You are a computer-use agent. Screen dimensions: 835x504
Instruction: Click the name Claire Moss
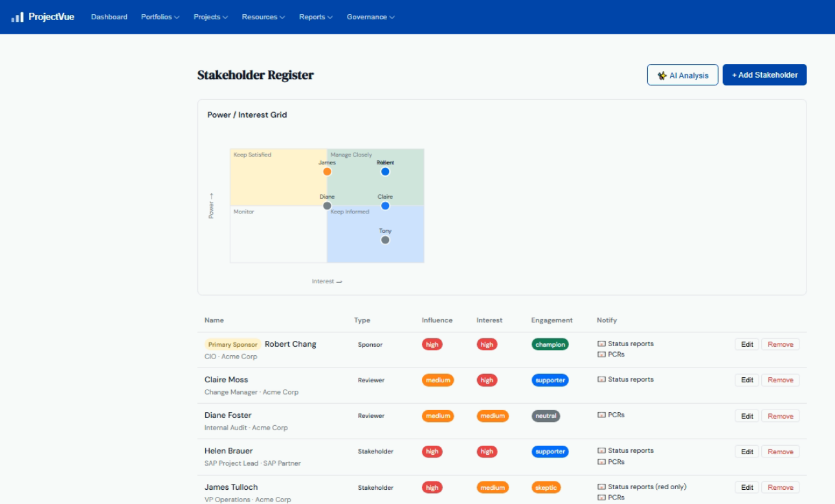tap(226, 379)
